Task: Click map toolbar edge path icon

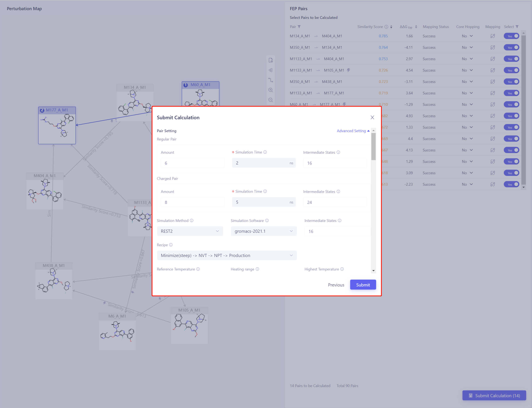Action: tap(270, 80)
